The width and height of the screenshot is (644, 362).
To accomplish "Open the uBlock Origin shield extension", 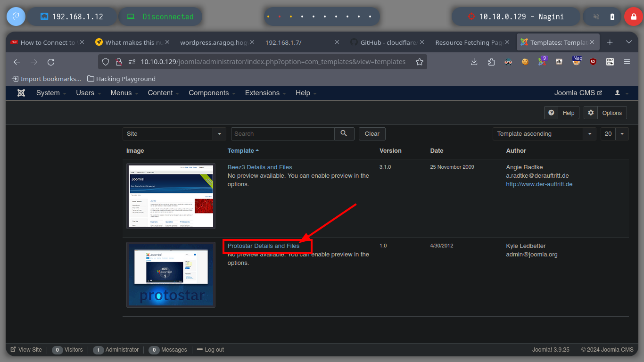I will (x=593, y=62).
